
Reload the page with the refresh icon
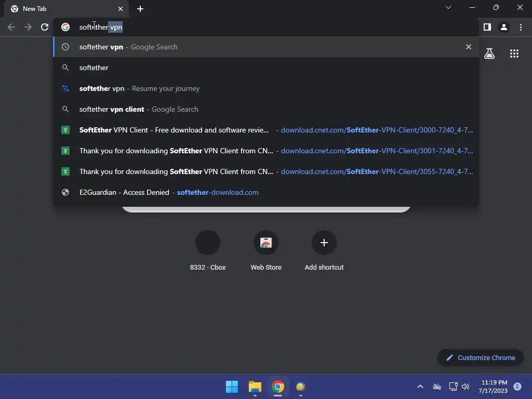tap(45, 27)
